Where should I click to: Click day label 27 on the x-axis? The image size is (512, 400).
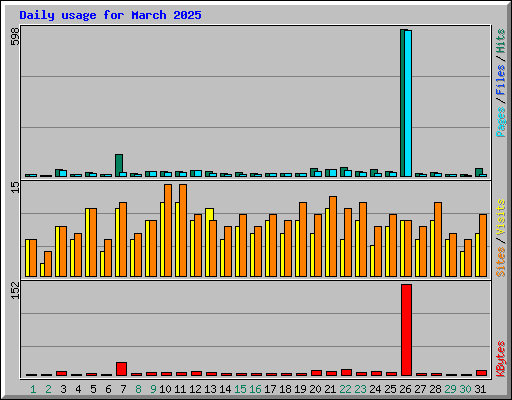point(420,389)
